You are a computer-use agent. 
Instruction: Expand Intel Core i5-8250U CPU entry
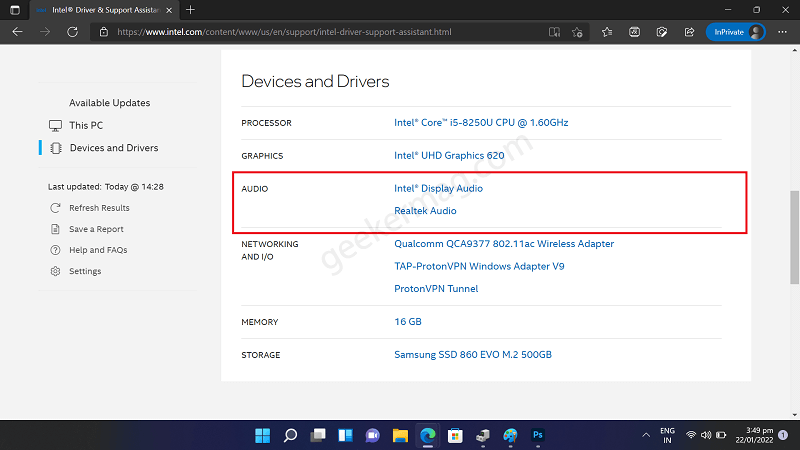[x=481, y=122]
